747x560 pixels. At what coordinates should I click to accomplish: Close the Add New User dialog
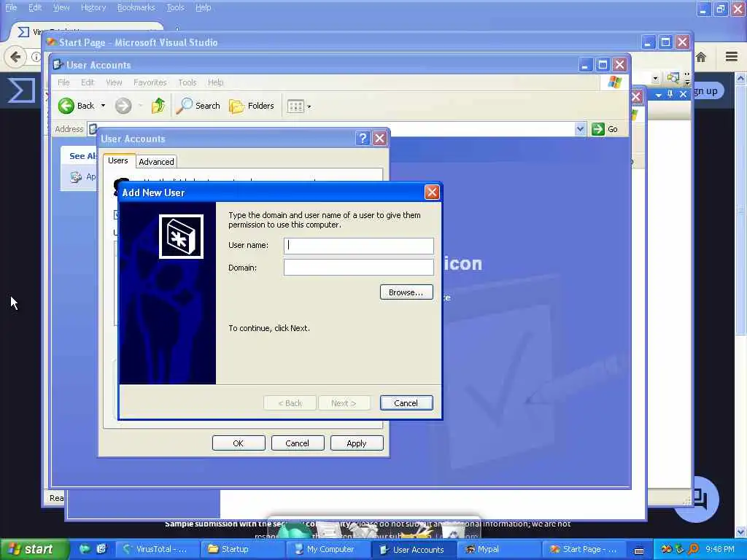coord(432,192)
